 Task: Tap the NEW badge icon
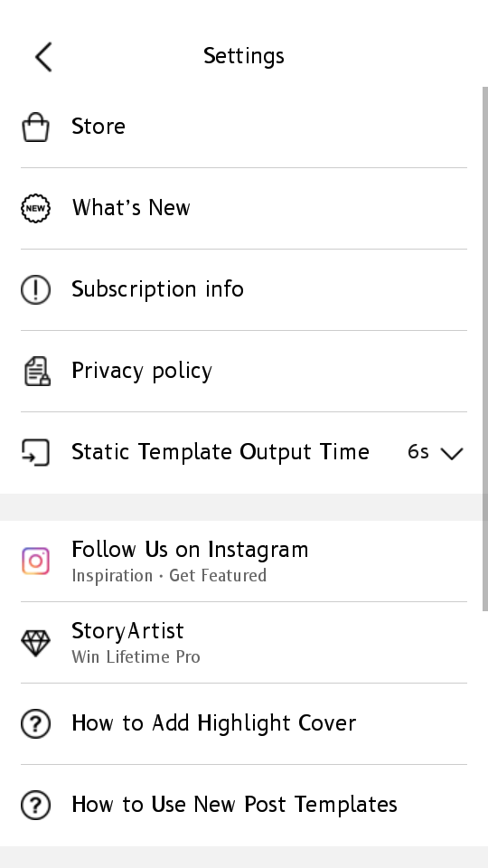pos(35,208)
